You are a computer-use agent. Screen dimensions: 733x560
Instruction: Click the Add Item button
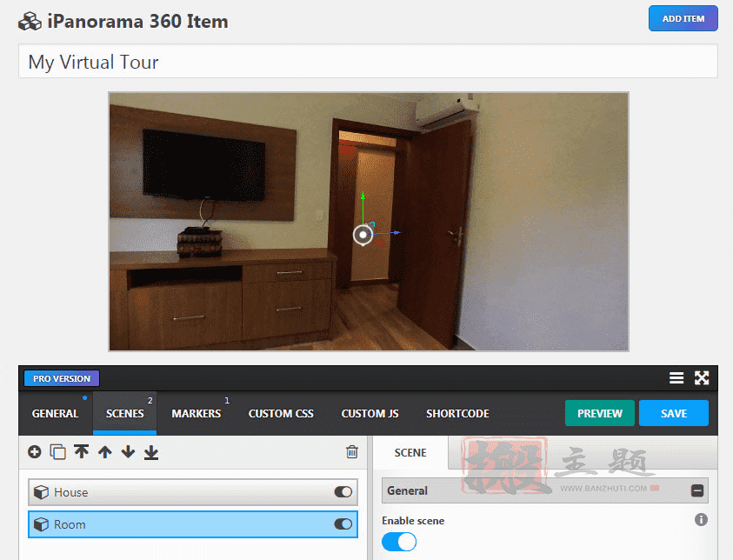(x=683, y=19)
